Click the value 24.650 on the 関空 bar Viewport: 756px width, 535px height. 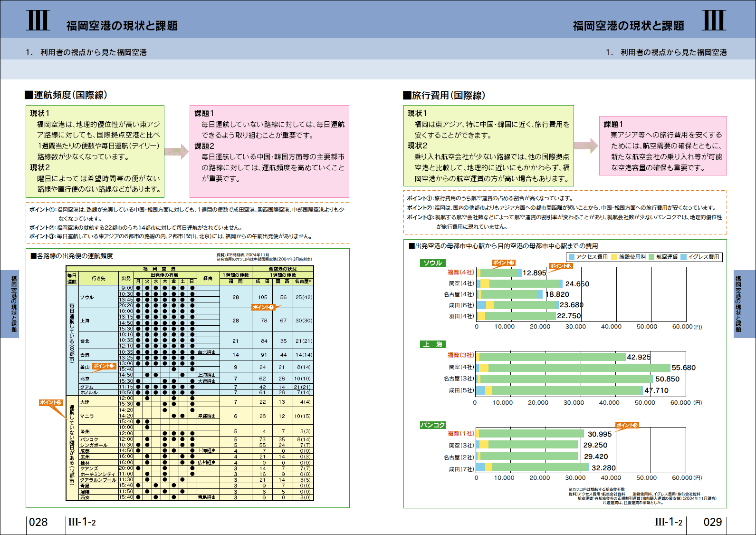(577, 284)
